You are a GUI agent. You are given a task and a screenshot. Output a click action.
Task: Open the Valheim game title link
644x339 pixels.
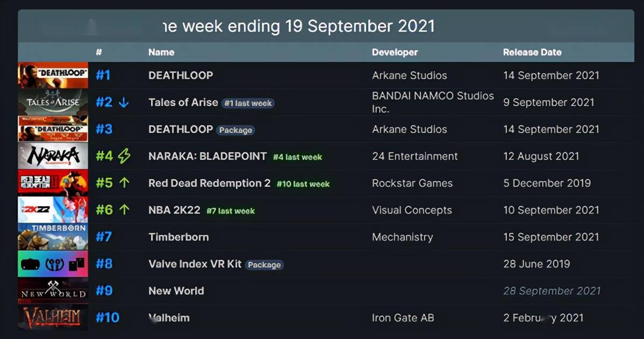(x=169, y=318)
